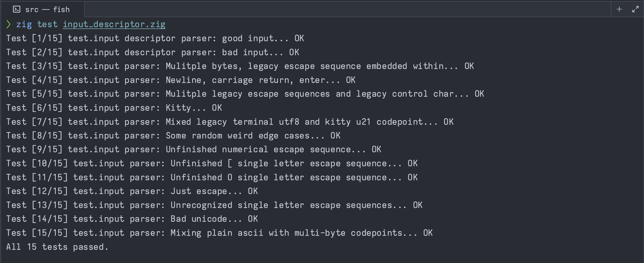644x263 pixels.
Task: Click the Test [12/15] Just escape line
Action: pyautogui.click(x=132, y=191)
